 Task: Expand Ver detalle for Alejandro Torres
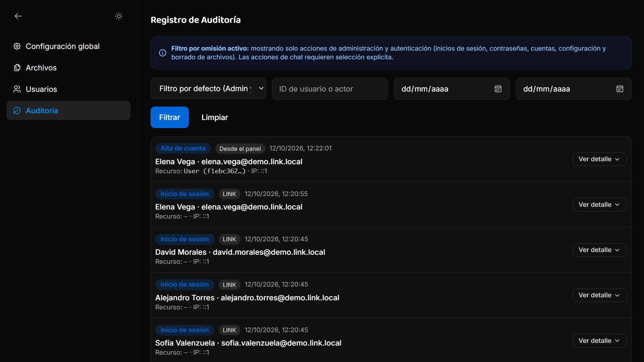(600, 295)
